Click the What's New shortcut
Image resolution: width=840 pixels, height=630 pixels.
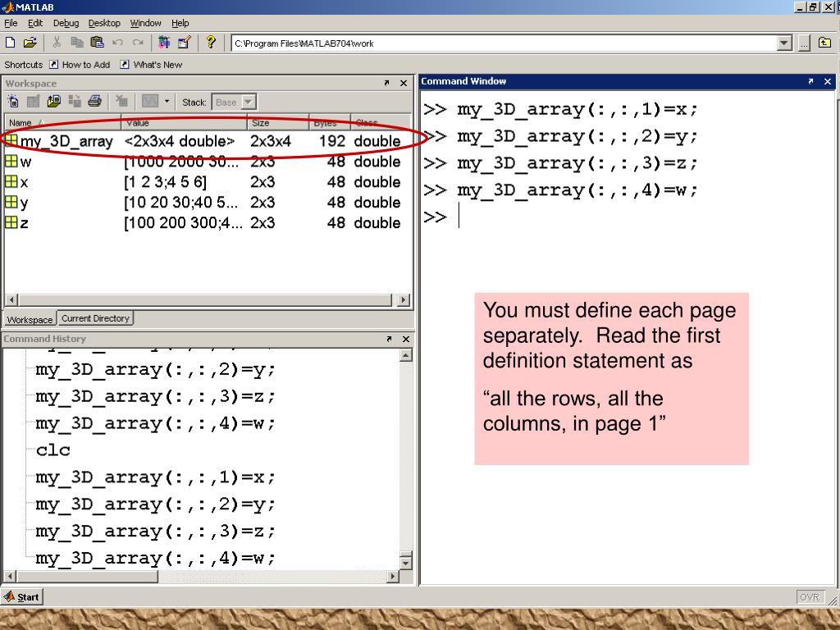151,65
